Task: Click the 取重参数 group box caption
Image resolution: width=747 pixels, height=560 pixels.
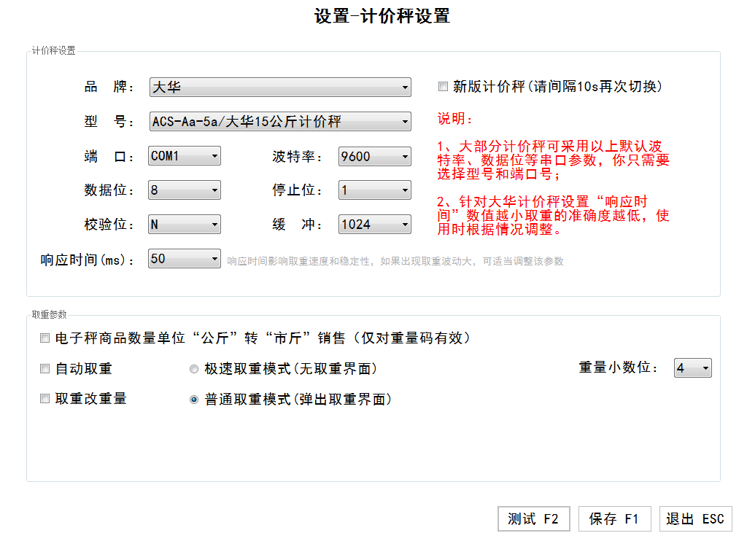Action: [49, 314]
